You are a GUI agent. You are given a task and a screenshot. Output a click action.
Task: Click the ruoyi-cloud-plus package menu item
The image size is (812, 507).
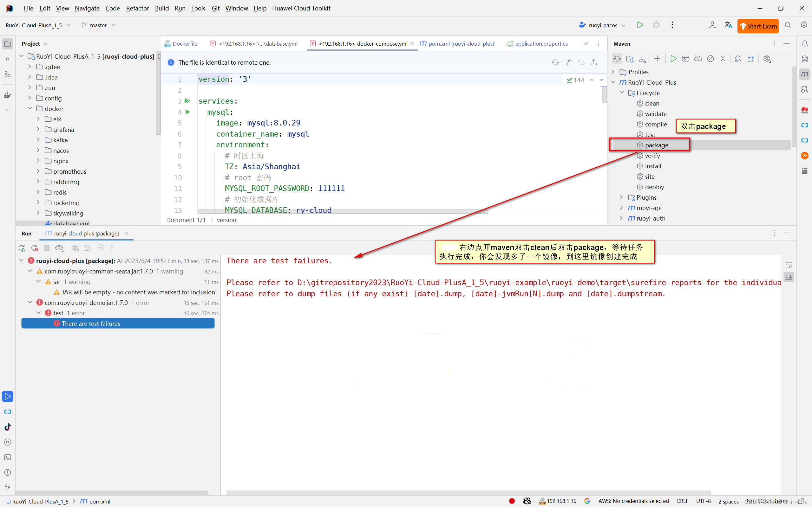click(86, 233)
